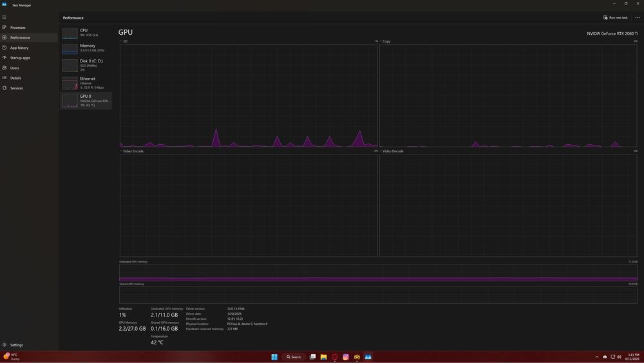Viewport: 644px width, 363px height.
Task: Open the Processes page icon
Action: (4, 28)
